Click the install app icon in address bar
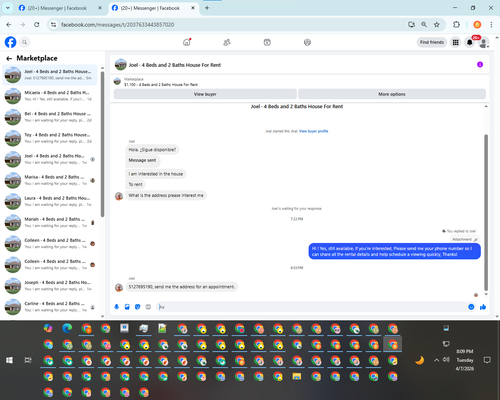Viewport: 500px width, 400px height. (411, 25)
